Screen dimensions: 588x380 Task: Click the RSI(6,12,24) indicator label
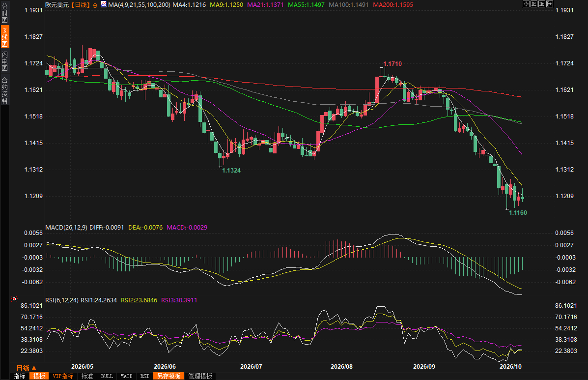coord(62,300)
